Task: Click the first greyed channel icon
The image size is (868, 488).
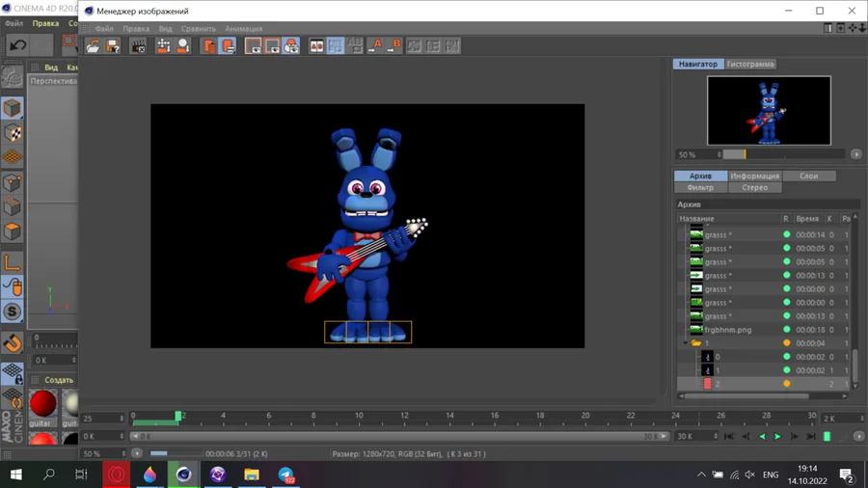Action: pos(414,46)
